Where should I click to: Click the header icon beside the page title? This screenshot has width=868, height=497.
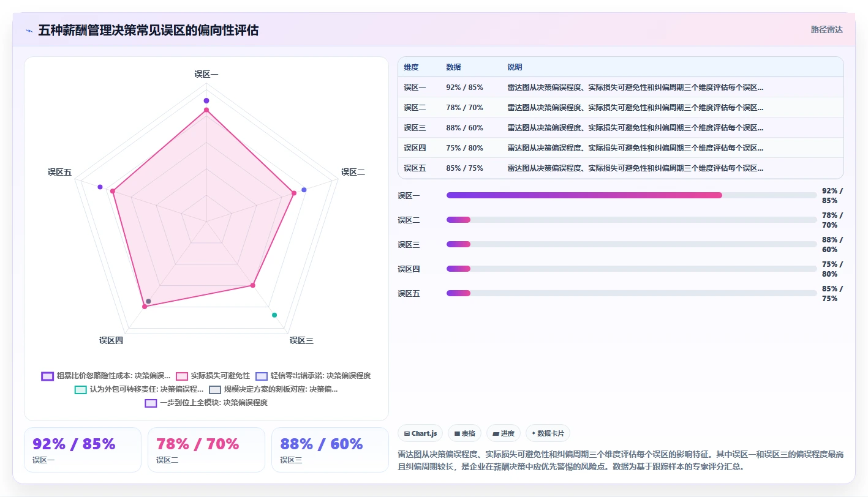tap(29, 31)
